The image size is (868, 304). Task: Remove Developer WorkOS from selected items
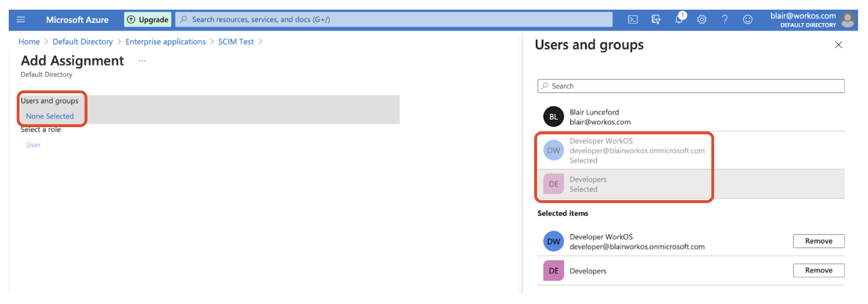point(819,241)
